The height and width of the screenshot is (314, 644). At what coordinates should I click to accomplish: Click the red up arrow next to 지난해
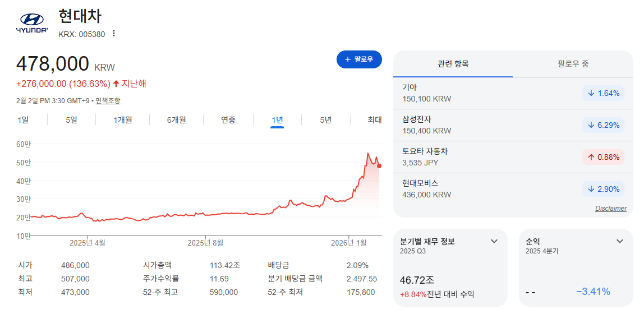pyautogui.click(x=116, y=84)
